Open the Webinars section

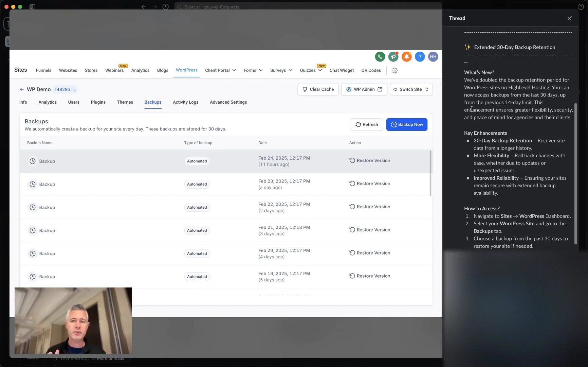[x=114, y=70]
